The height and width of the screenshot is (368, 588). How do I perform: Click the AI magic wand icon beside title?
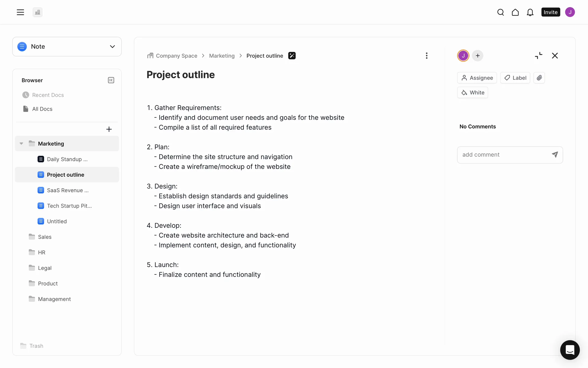pyautogui.click(x=292, y=56)
